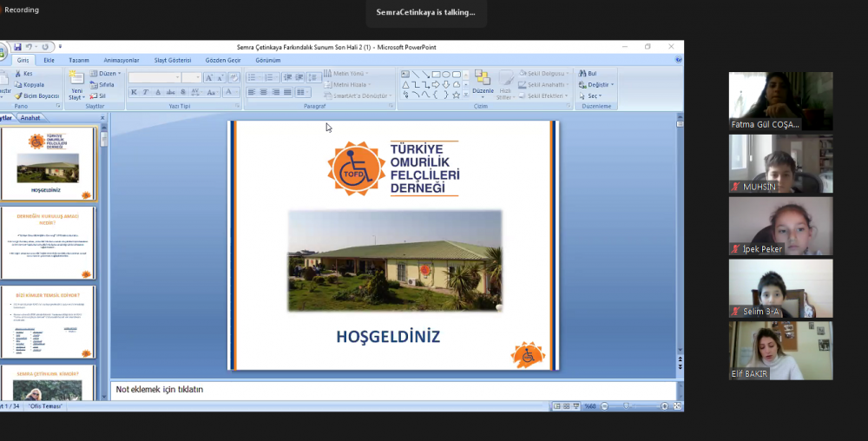Select slide thumbnail 'Bizi Kimler Temsil Ediyor?'

pos(48,322)
